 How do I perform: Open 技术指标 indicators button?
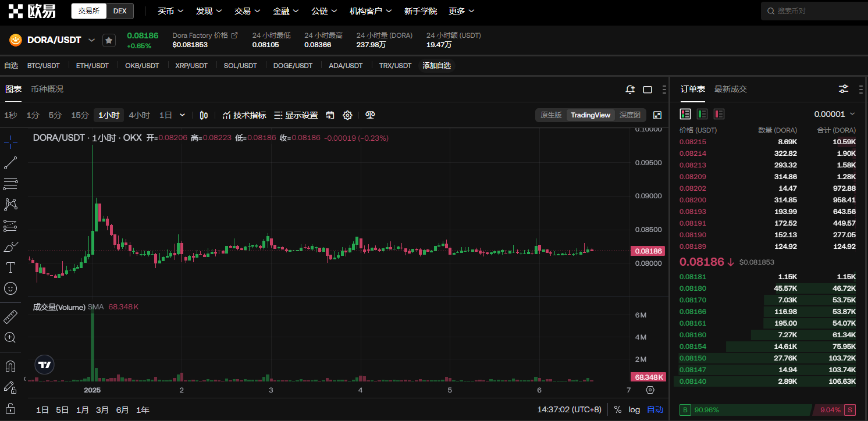(x=244, y=115)
